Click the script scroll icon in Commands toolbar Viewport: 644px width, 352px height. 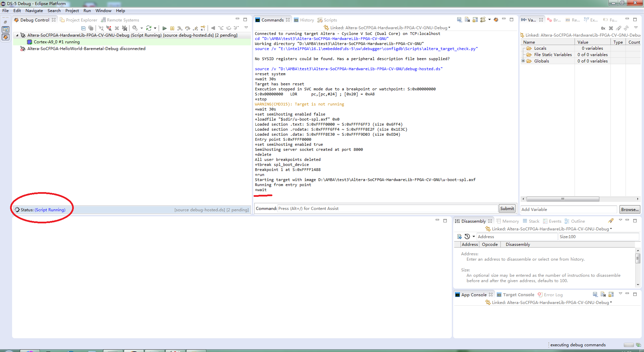[x=483, y=20]
